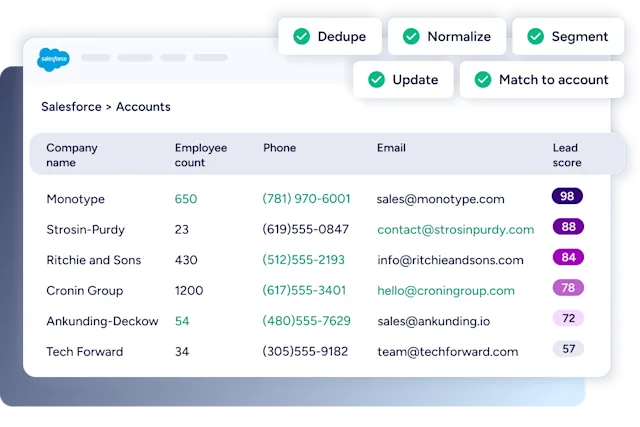Click employee count 650

(186, 199)
